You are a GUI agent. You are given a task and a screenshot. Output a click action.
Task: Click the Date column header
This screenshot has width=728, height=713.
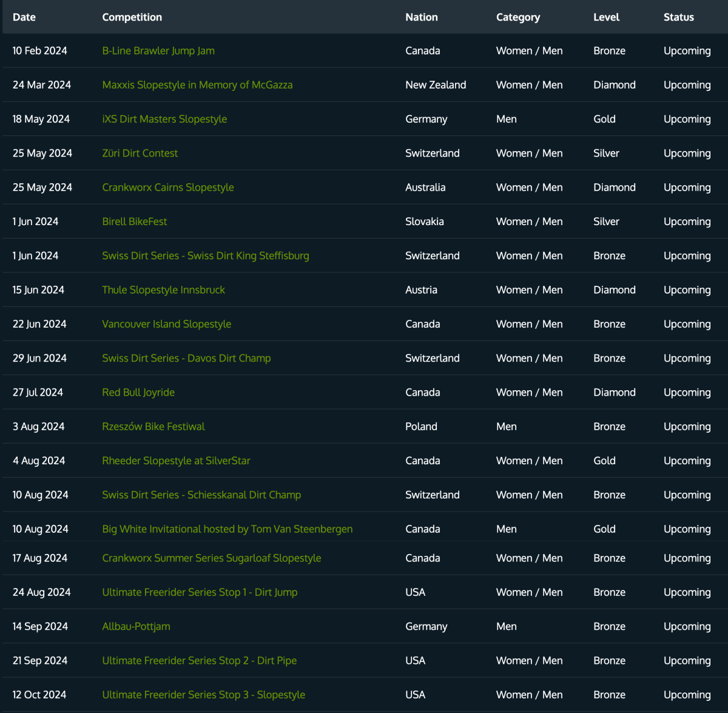coord(24,17)
